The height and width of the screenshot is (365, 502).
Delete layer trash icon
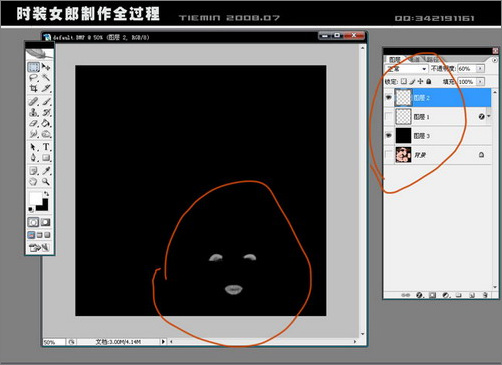click(x=485, y=295)
